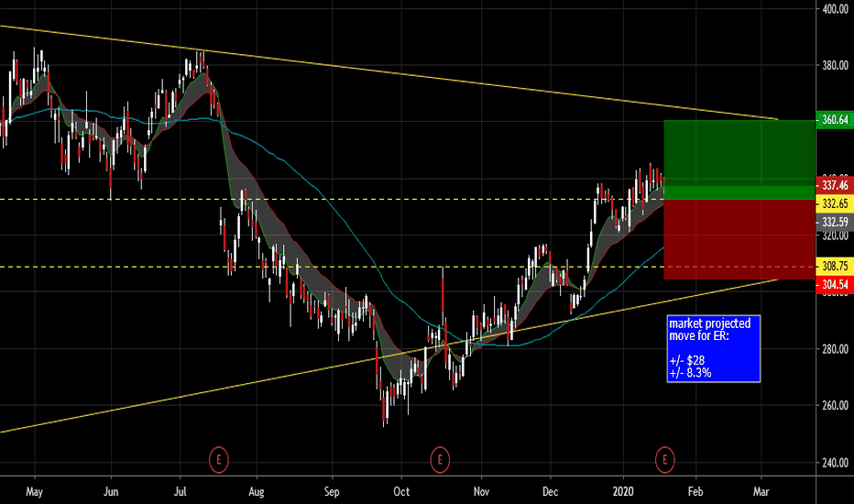The height and width of the screenshot is (504, 854).
Task: Click the blue market projected move note
Action: 714,349
